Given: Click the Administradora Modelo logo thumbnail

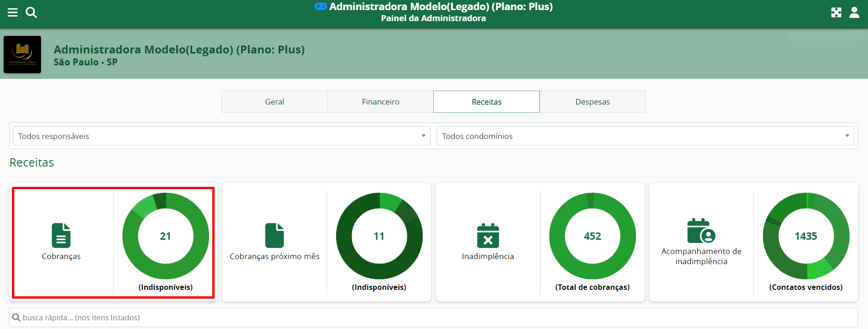Looking at the screenshot, I should 22,55.
